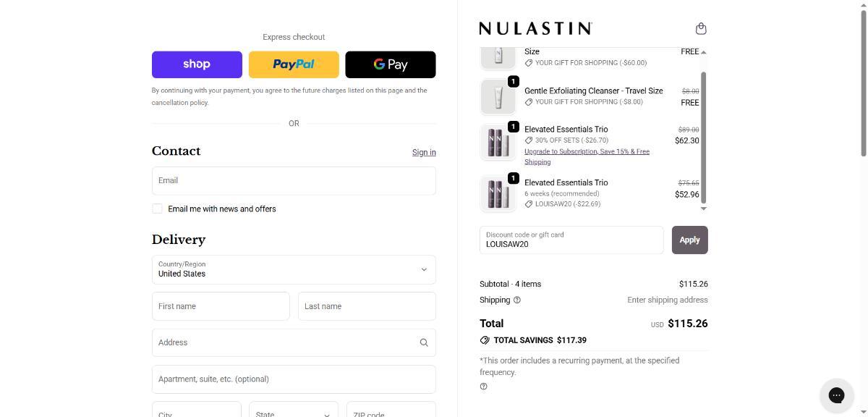
Task: Enable email me with news checkbox
Action: coord(157,208)
